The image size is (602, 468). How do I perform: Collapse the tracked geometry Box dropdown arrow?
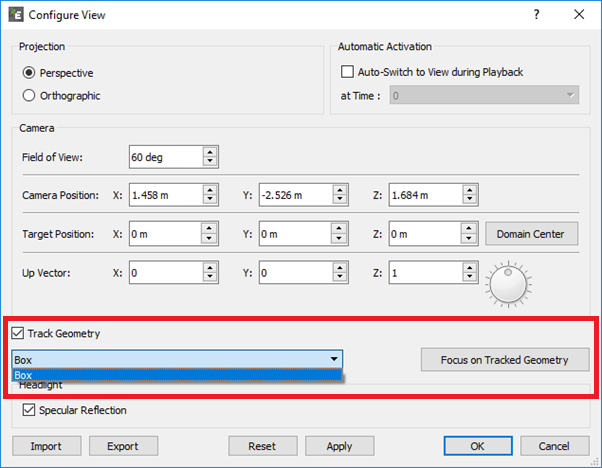(332, 359)
